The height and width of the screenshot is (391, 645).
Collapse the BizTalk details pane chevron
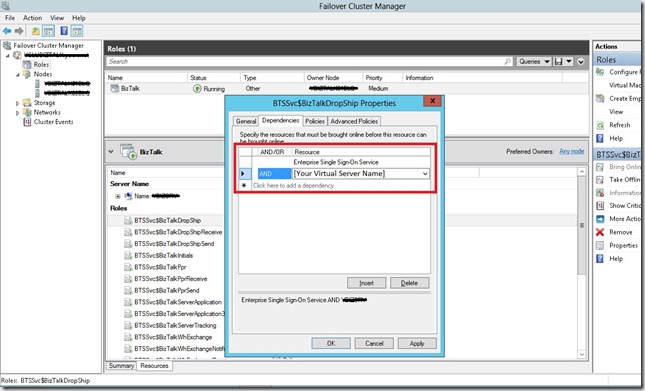click(111, 152)
